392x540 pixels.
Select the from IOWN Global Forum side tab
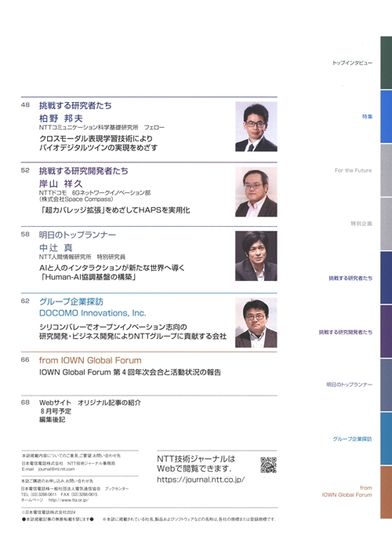coord(347,491)
